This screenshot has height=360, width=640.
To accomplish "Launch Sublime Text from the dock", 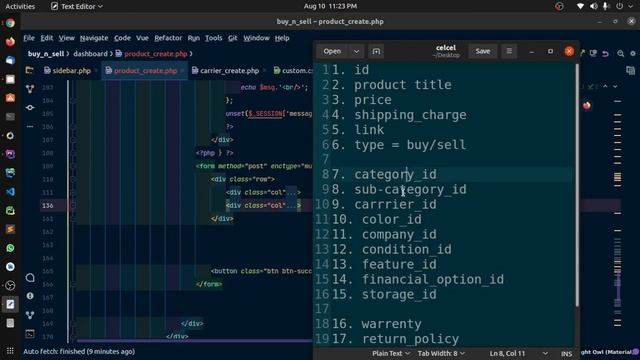I will (x=10, y=229).
